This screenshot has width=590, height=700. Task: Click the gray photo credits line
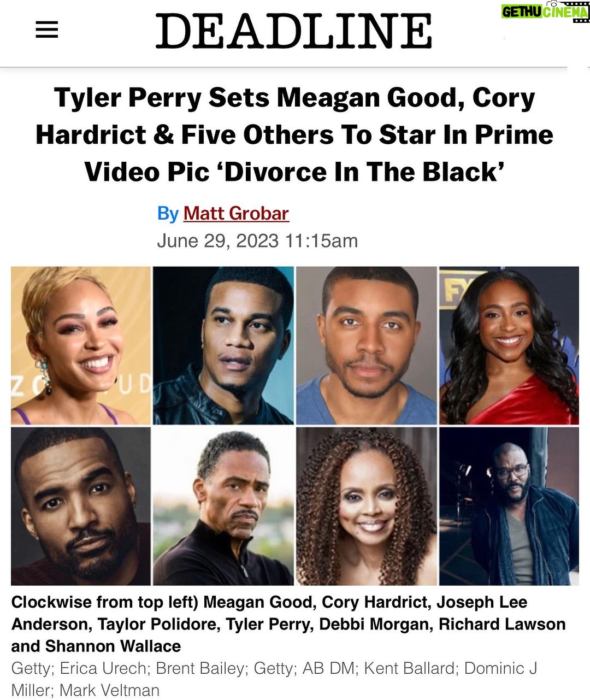[x=274, y=679]
